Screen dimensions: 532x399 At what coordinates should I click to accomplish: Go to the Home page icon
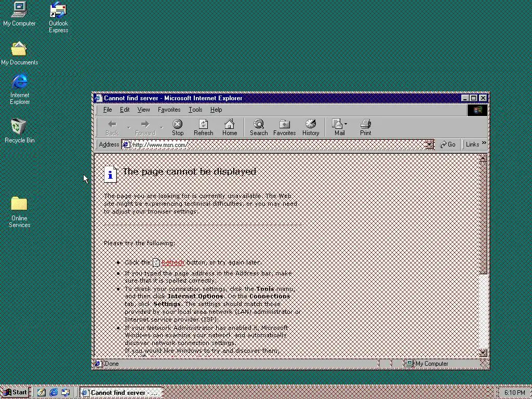click(230, 128)
